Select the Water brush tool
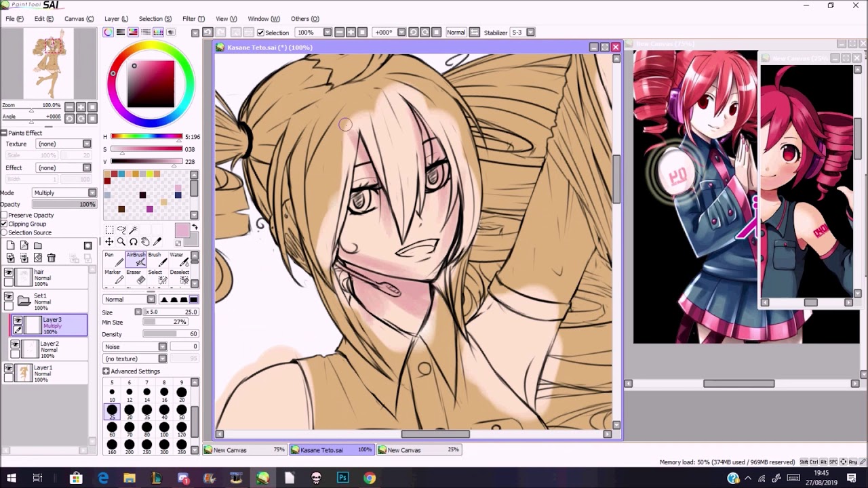This screenshot has height=488, width=868. [178, 258]
